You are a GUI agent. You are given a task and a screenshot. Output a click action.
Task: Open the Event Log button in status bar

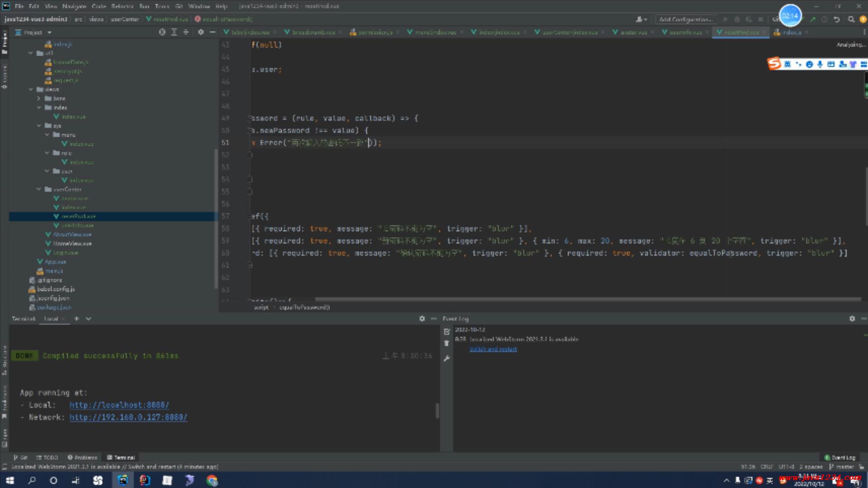840,457
